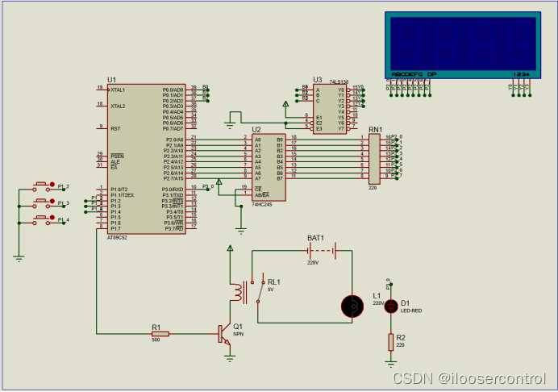This screenshot has width=558, height=392.
Task: Click the P3_0 net label near pin 10
Action: point(208,186)
